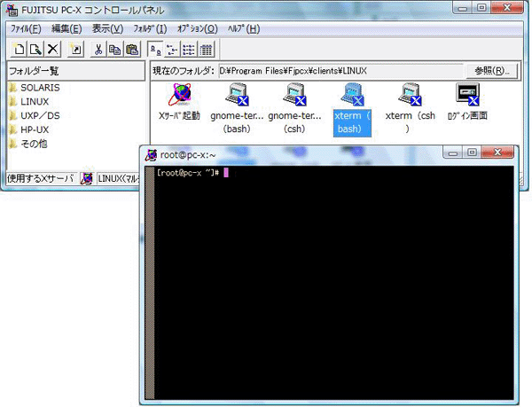Minimize the PC-X control panel window
Viewport: 532px width, 407px height.
463,8
